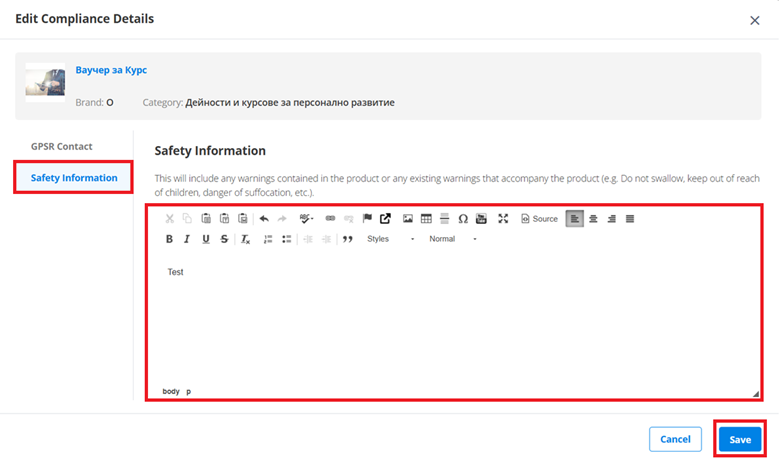Click the editor resize handle
Image resolution: width=780 pixels, height=462 pixels.
(x=756, y=393)
